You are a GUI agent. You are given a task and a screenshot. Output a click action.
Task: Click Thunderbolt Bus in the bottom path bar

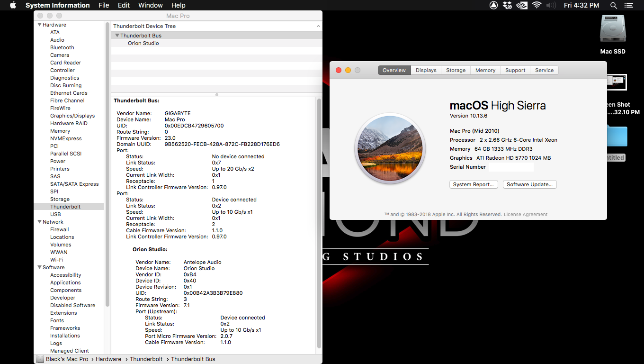(193, 359)
